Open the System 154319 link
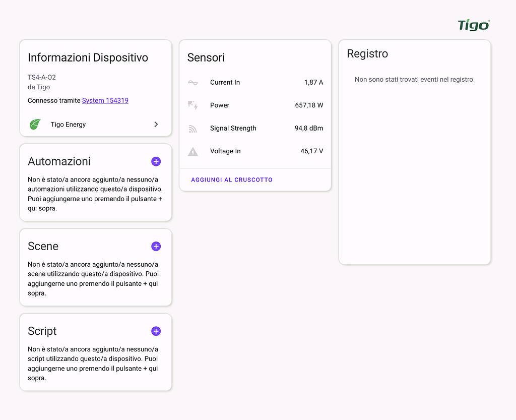 105,100
